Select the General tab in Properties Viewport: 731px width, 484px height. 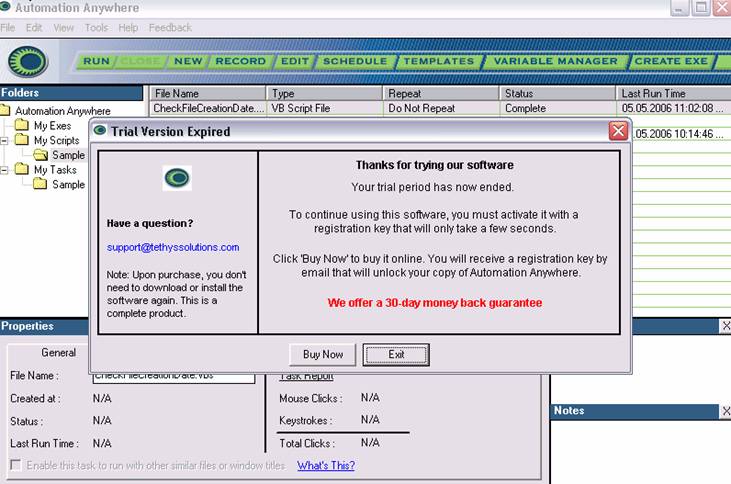58,353
